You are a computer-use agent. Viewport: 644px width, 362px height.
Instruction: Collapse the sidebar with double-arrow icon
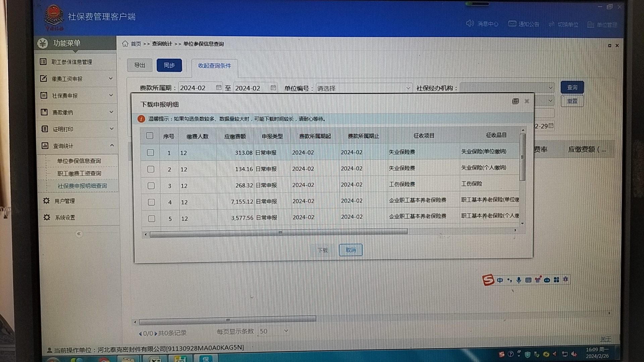tap(78, 234)
